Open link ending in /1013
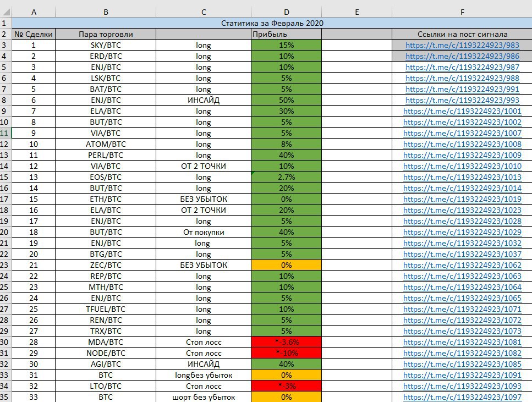This screenshot has height=402, width=532. tap(462, 177)
